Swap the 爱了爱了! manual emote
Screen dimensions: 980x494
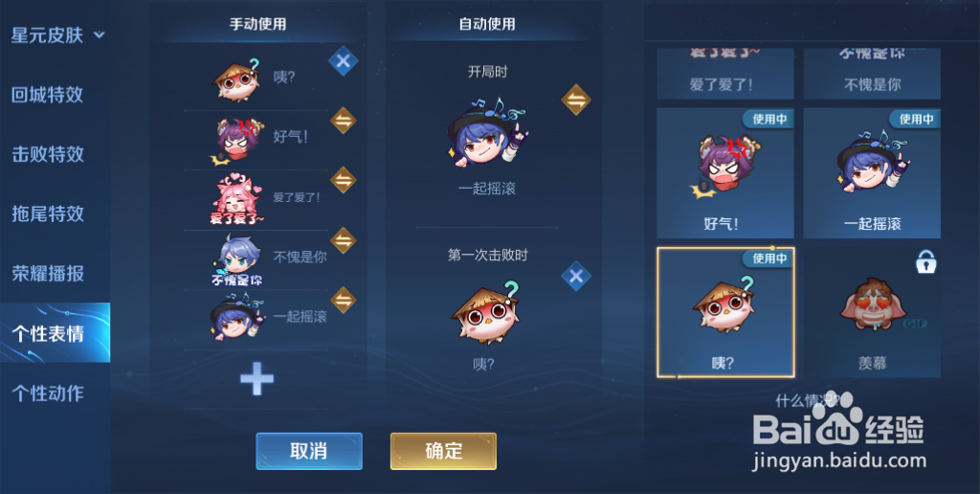344,180
